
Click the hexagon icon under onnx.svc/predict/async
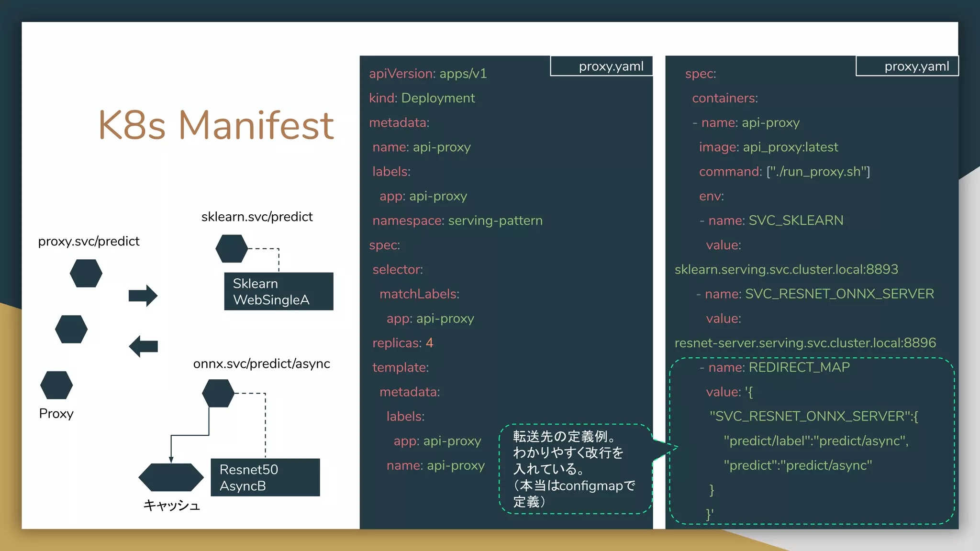click(218, 393)
